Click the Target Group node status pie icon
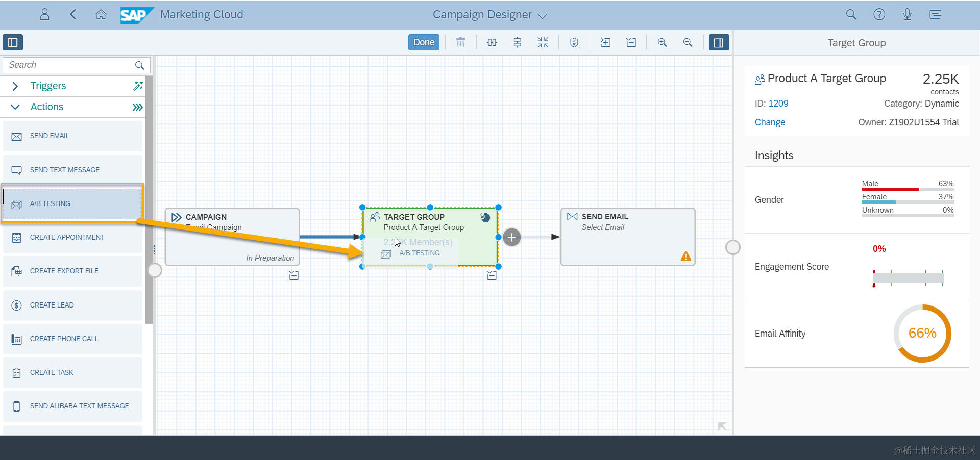Image resolution: width=980 pixels, height=460 pixels. coord(485,218)
